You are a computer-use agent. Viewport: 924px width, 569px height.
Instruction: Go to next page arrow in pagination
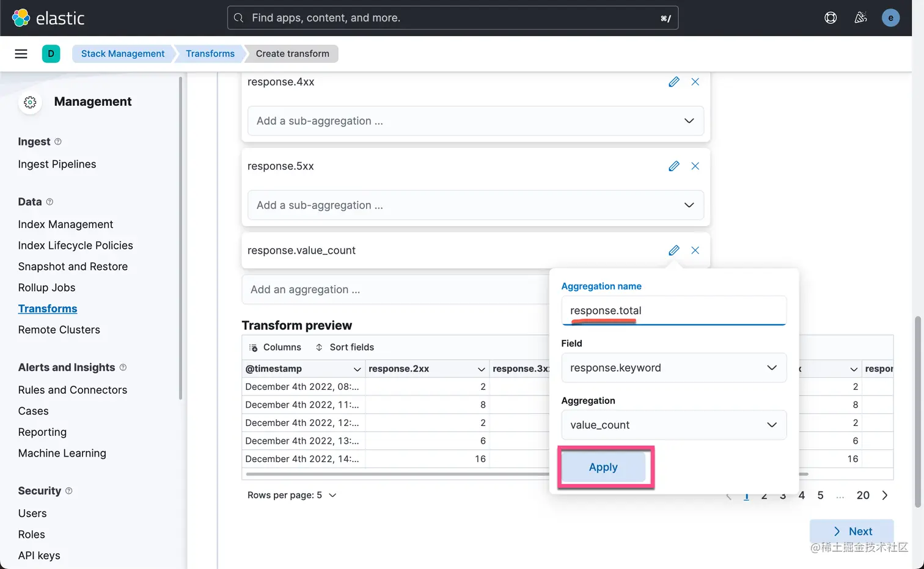point(884,496)
